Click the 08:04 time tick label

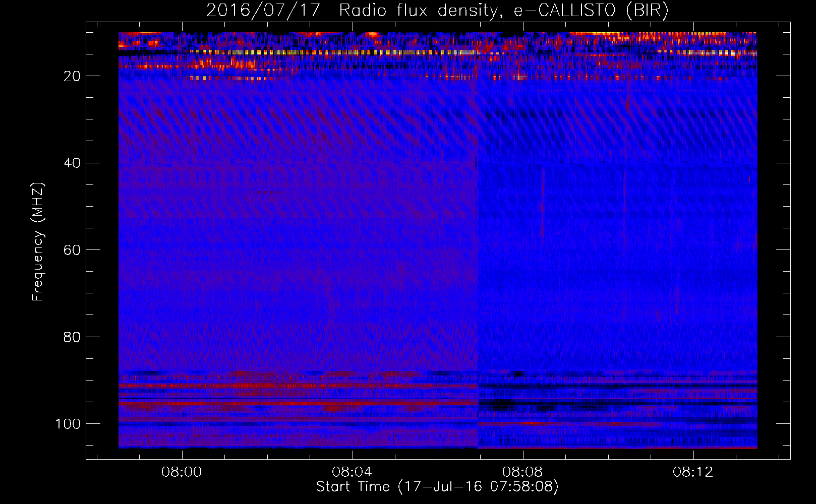click(352, 472)
